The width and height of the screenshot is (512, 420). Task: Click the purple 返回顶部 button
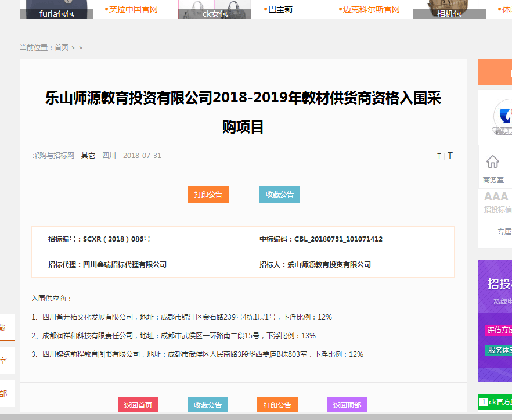click(347, 405)
